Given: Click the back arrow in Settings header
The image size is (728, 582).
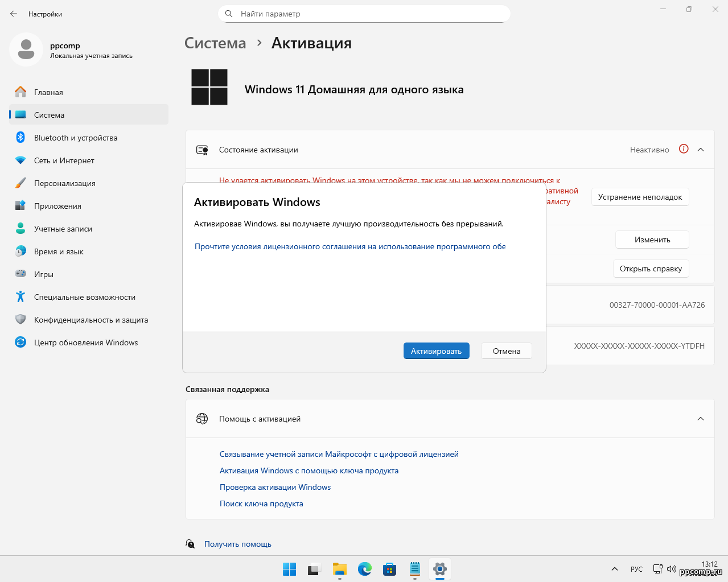Looking at the screenshot, I should 14,14.
